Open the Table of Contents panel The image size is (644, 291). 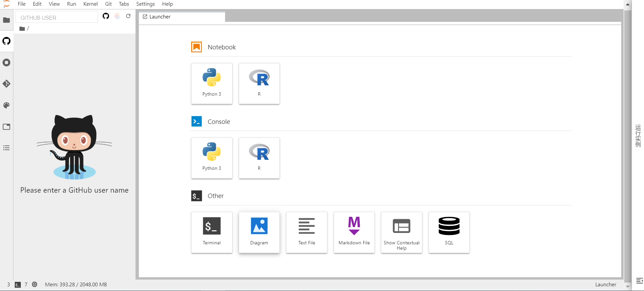click(x=6, y=148)
